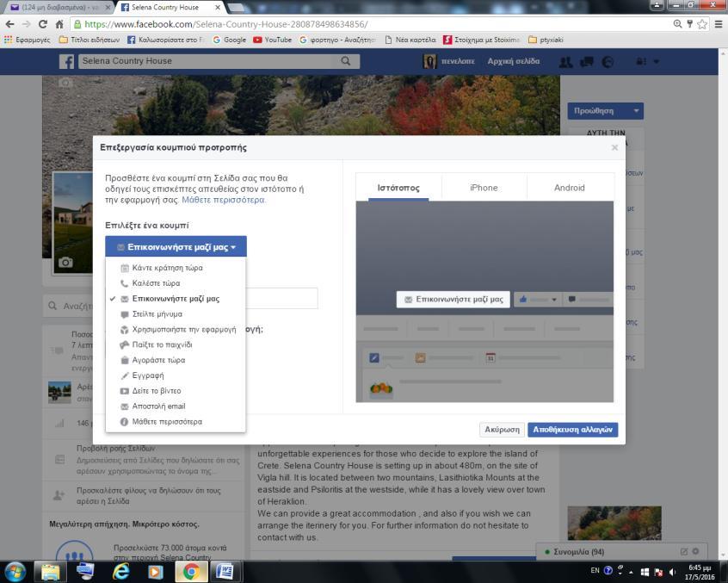Image resolution: width=728 pixels, height=583 pixels.
Task: Select Αποστολή email option
Action: click(176, 406)
